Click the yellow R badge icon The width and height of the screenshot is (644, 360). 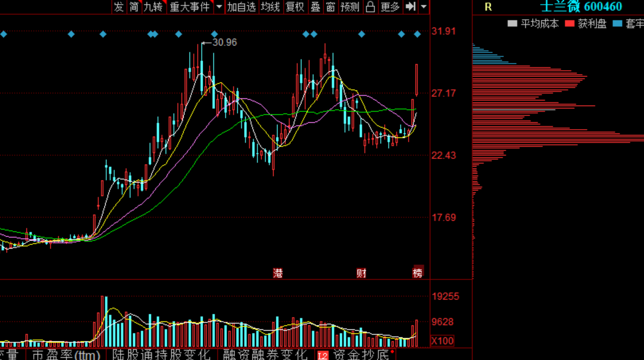[x=488, y=7]
